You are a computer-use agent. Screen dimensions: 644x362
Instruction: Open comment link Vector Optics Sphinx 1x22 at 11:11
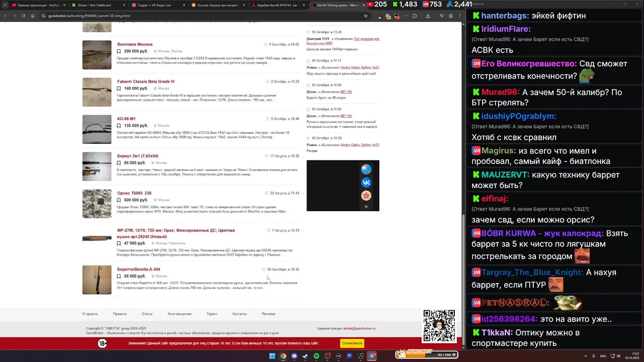point(360,67)
